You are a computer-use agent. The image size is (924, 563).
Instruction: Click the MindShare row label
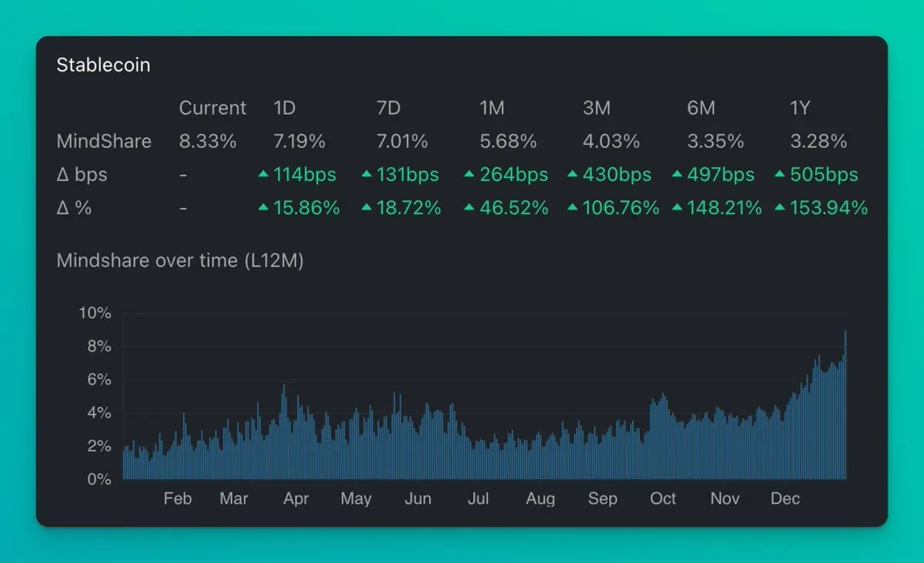pos(104,141)
